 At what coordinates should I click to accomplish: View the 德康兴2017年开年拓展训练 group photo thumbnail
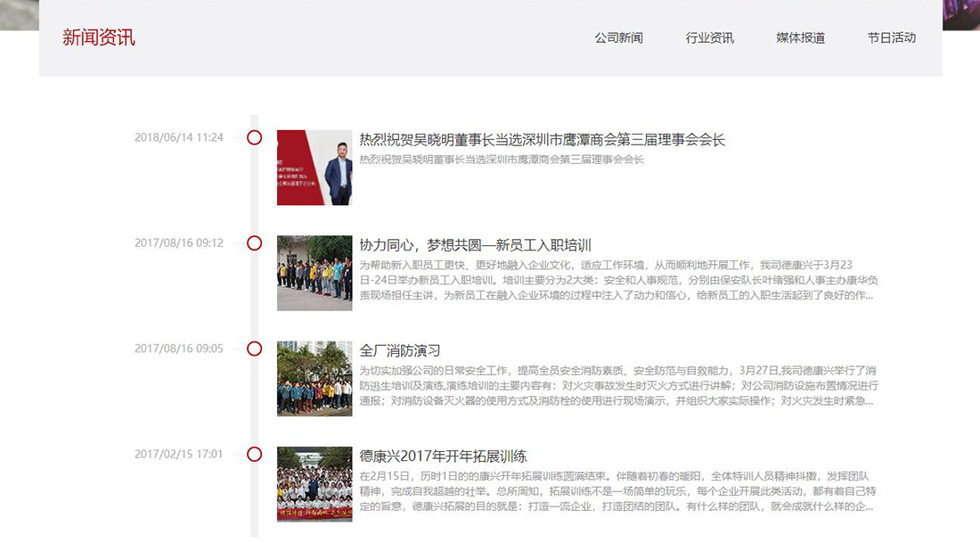[314, 484]
